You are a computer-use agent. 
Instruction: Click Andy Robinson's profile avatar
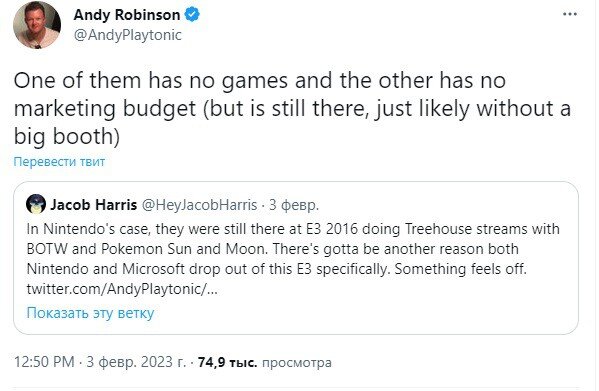pyautogui.click(x=37, y=25)
